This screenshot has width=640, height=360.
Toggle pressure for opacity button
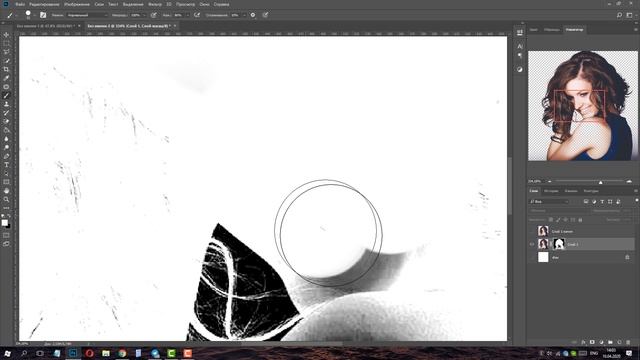153,15
